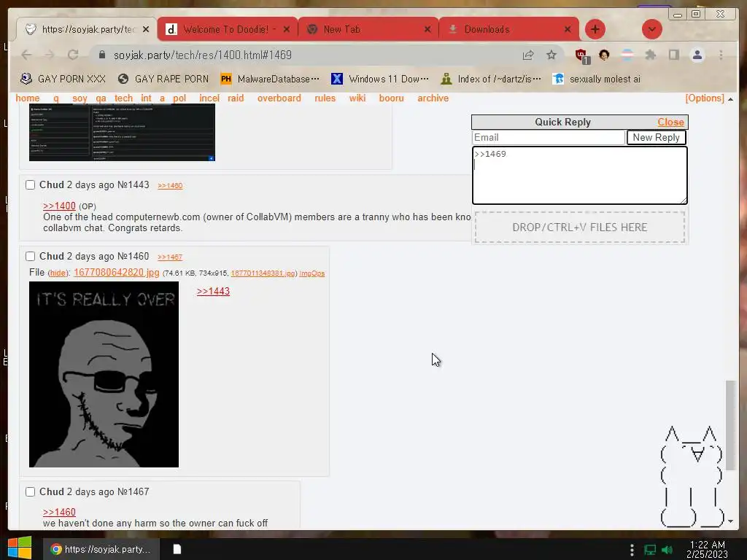Image resolution: width=747 pixels, height=560 pixels.
Task: Follow the >>1443 quote link
Action: (213, 292)
